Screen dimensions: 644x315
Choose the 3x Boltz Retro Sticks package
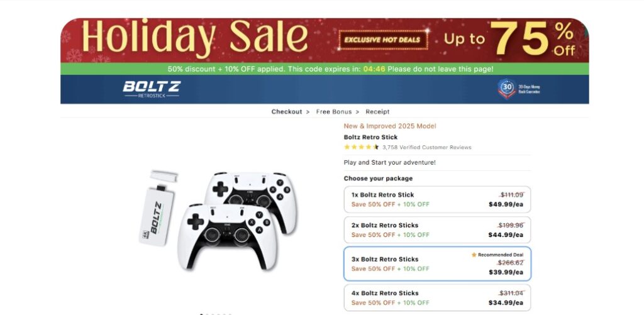(x=437, y=263)
